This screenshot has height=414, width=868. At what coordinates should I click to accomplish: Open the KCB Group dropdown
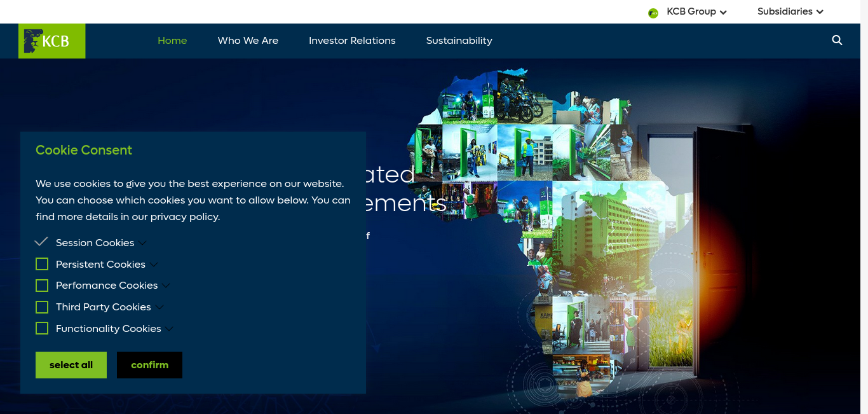pyautogui.click(x=696, y=11)
